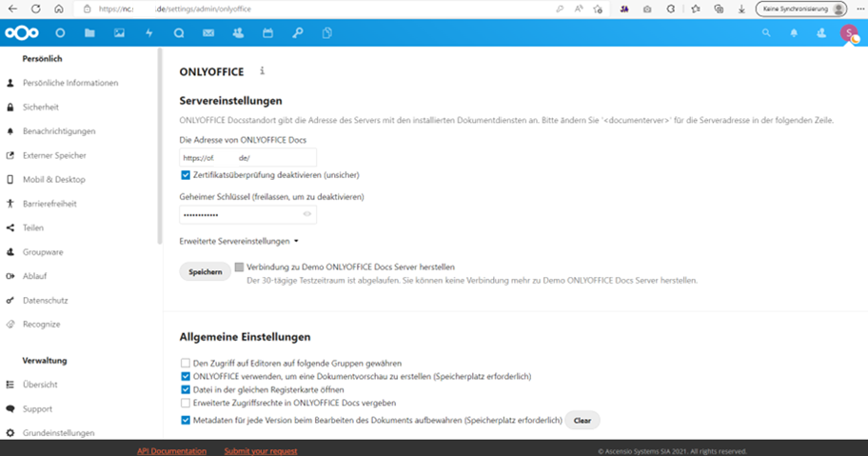This screenshot has height=456, width=868.
Task: Open Teilen settings section
Action: coord(32,228)
